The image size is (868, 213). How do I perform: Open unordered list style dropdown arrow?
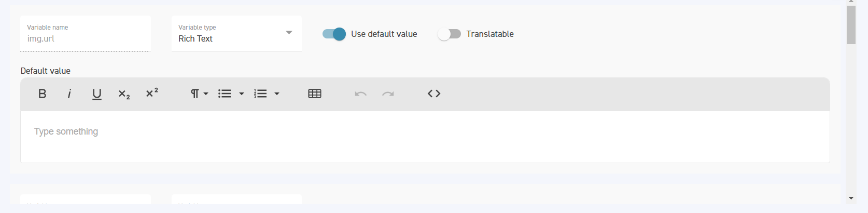[242, 94]
